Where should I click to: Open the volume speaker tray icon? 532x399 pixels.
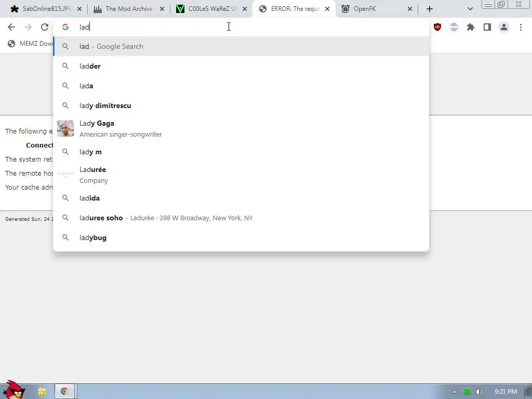click(479, 392)
